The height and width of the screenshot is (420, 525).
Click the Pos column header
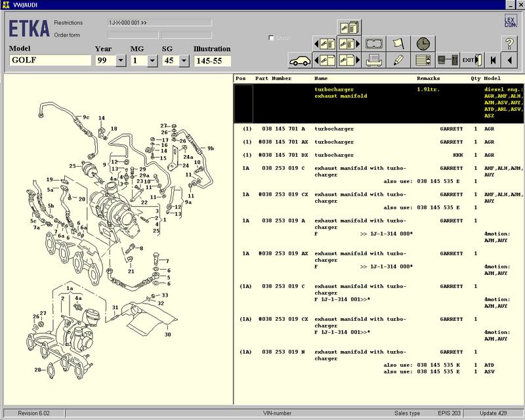pos(240,78)
